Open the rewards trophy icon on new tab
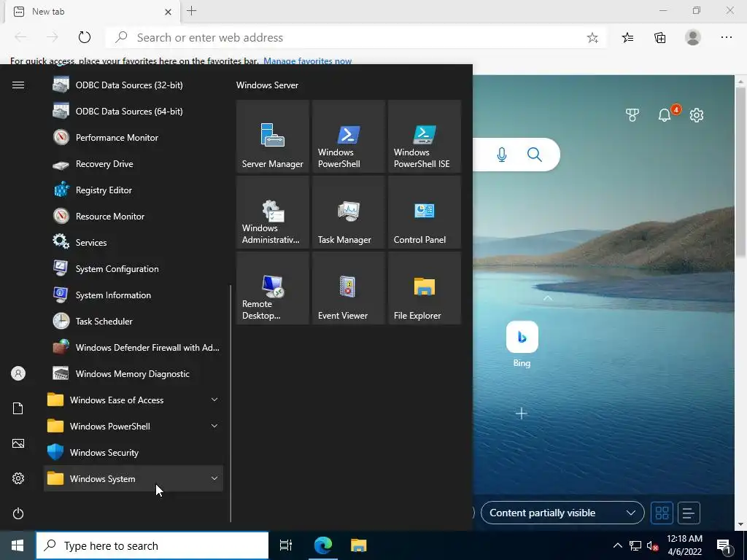The width and height of the screenshot is (747, 560). [x=632, y=114]
